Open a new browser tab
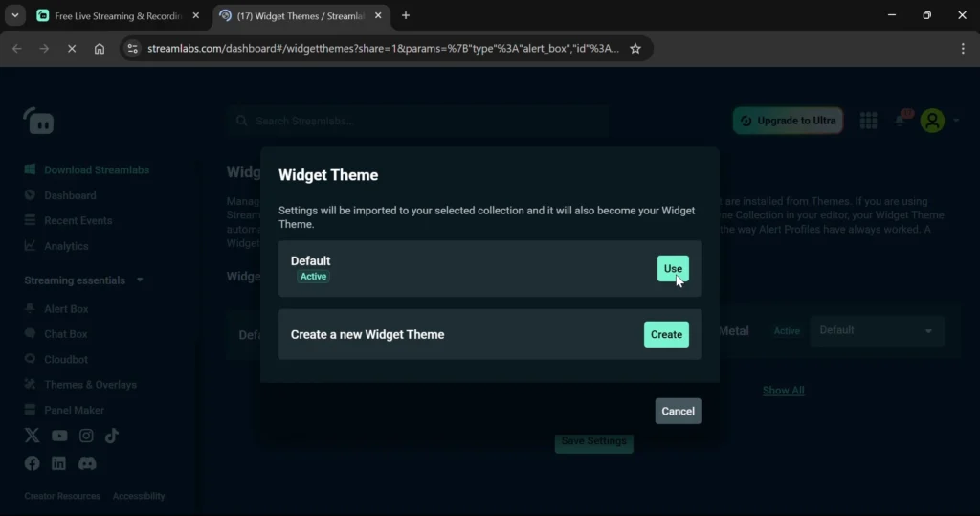The height and width of the screenshot is (516, 980). [406, 15]
